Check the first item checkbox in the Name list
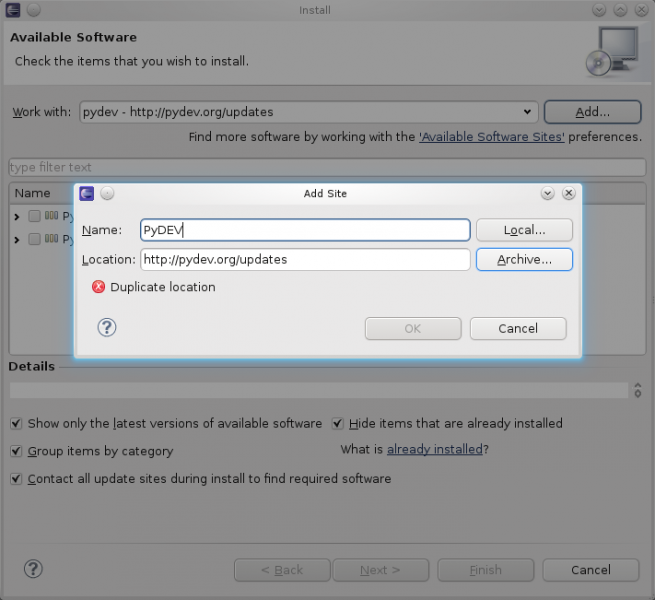This screenshot has height=600, width=655. tap(34, 216)
